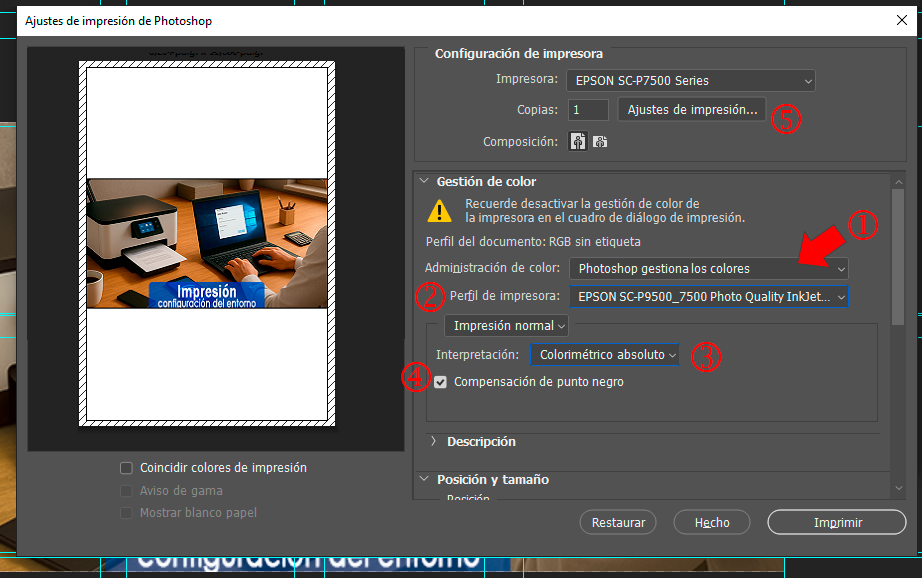Collapse the Posición y tamaño section
Viewport: 922px width, 578px height.
pyautogui.click(x=424, y=480)
